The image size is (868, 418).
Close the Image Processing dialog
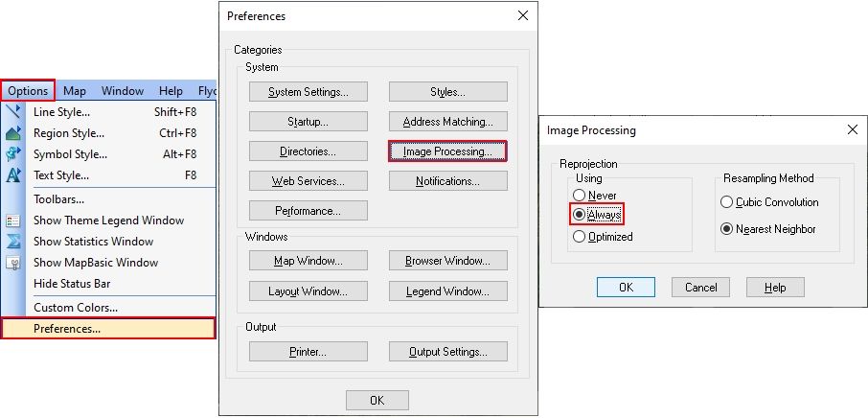point(852,129)
